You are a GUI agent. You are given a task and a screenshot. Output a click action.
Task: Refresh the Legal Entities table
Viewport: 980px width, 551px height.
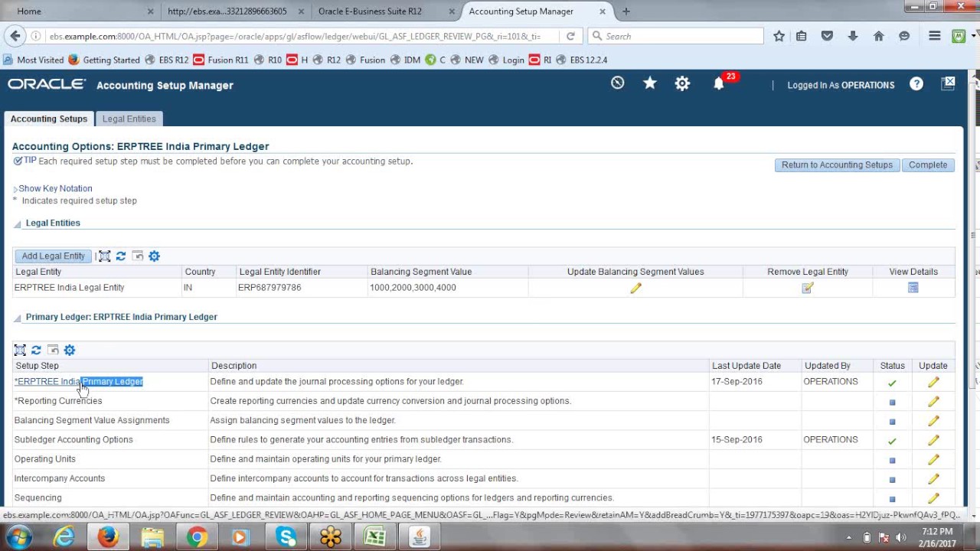121,256
